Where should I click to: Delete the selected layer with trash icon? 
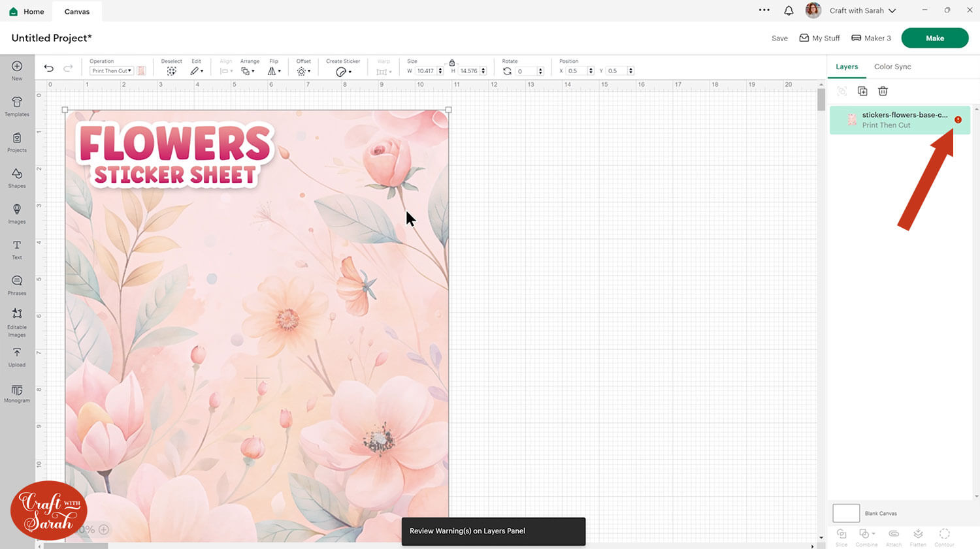click(883, 91)
